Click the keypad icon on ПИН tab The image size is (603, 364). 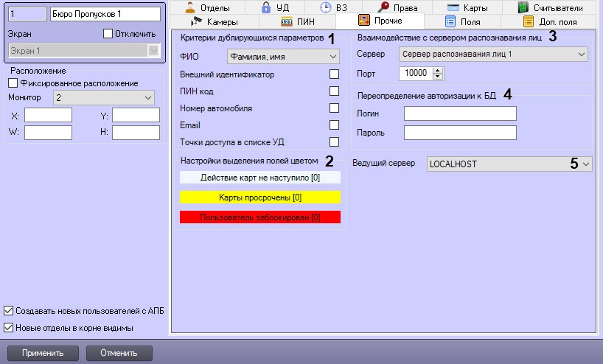pos(287,21)
